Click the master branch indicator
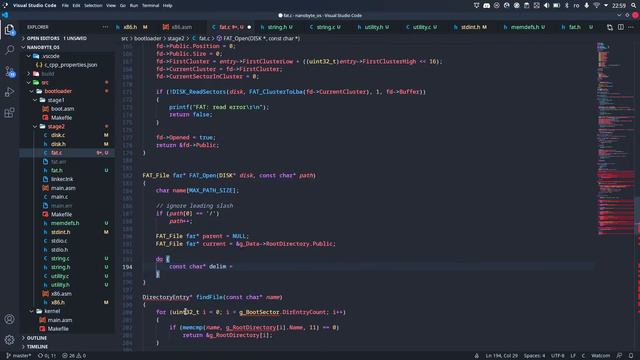The width and height of the screenshot is (640, 360). pyautogui.click(x=19, y=356)
